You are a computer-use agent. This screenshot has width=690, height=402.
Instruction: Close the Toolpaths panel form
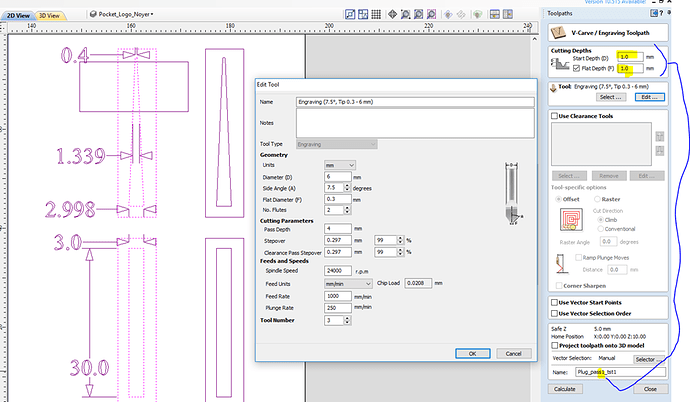650,389
